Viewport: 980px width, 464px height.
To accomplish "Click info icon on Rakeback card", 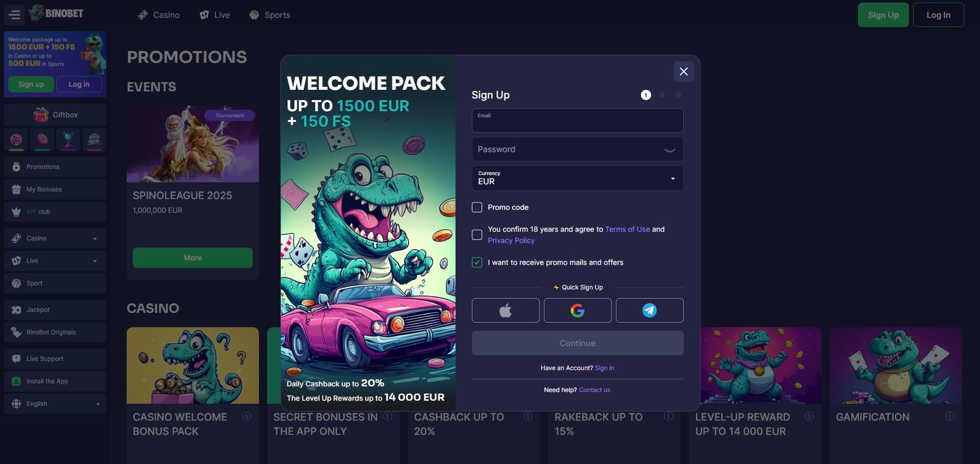I will point(668,416).
